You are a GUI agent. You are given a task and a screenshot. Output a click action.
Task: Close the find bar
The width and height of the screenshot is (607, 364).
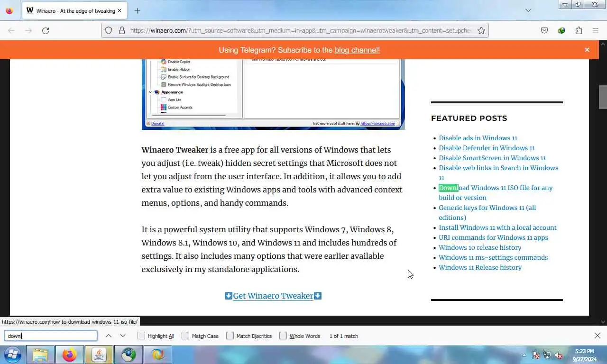pos(598,336)
